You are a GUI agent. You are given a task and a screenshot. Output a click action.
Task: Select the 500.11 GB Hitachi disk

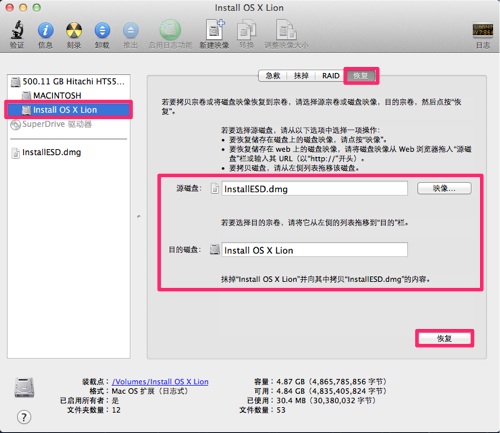click(x=68, y=81)
